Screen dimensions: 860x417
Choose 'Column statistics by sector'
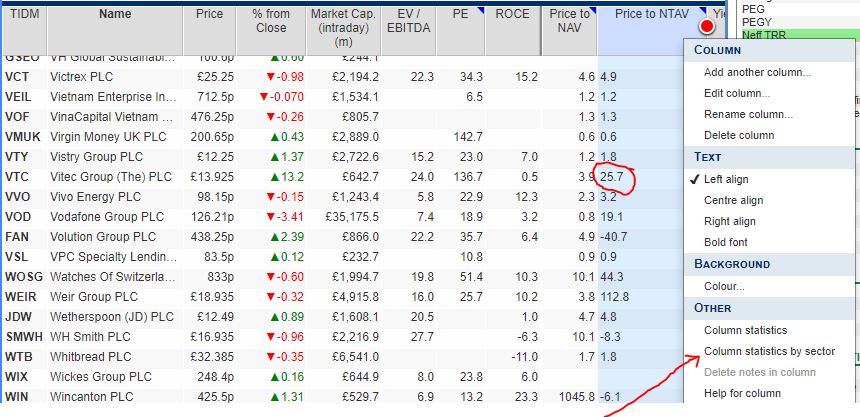770,351
